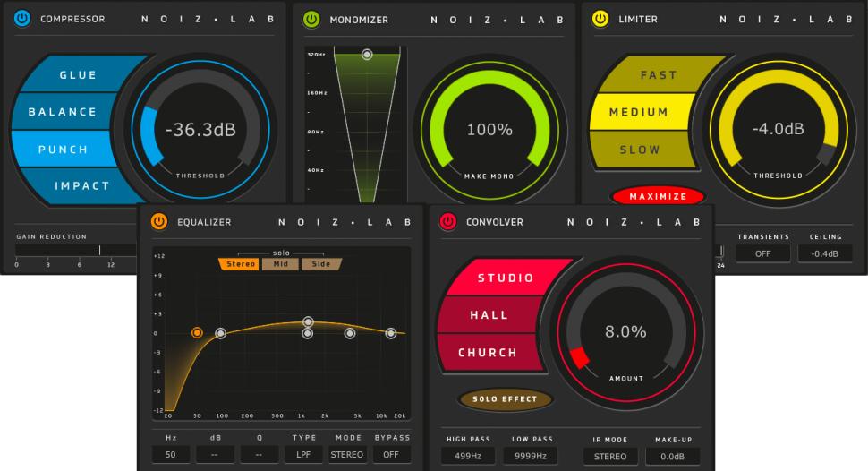The height and width of the screenshot is (471, 868).
Task: Click the Convolver Amount knob
Action: 625,332
